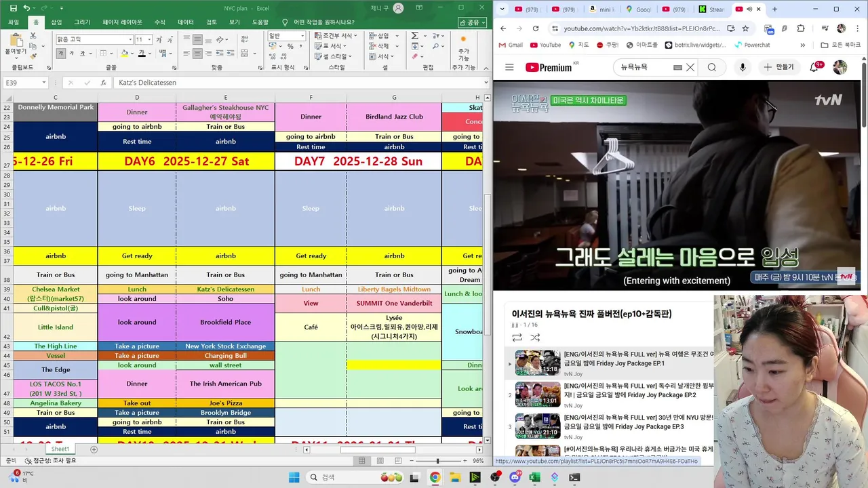Click the Share button in Excel

473,22
